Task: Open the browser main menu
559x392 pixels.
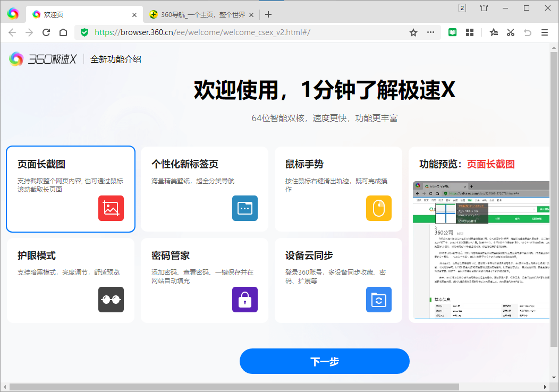Action: click(545, 32)
